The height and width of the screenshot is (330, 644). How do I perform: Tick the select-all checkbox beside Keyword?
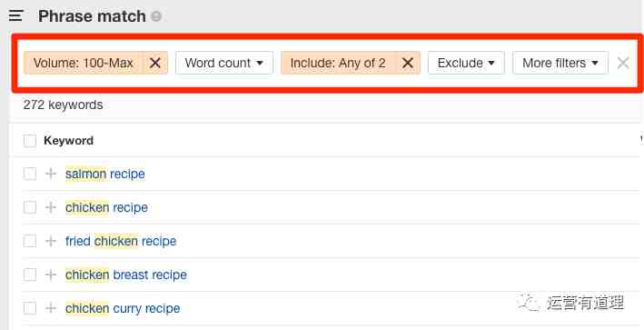(30, 141)
